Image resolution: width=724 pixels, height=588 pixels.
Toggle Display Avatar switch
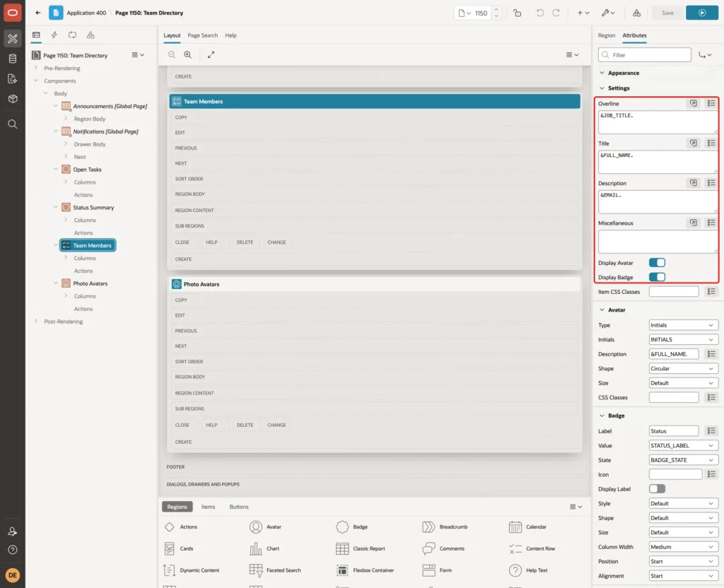657,263
